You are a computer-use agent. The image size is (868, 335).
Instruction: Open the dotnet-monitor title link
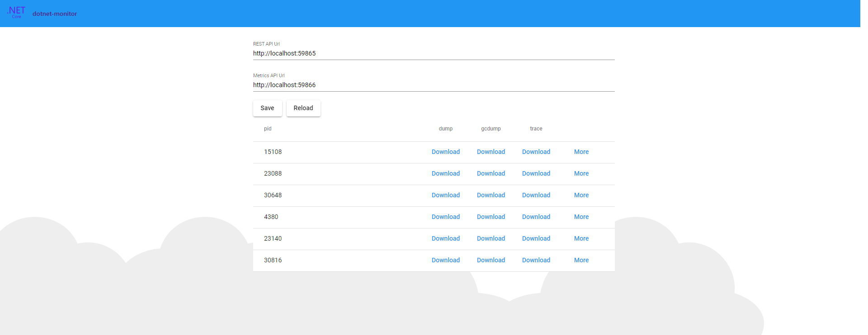(55, 14)
